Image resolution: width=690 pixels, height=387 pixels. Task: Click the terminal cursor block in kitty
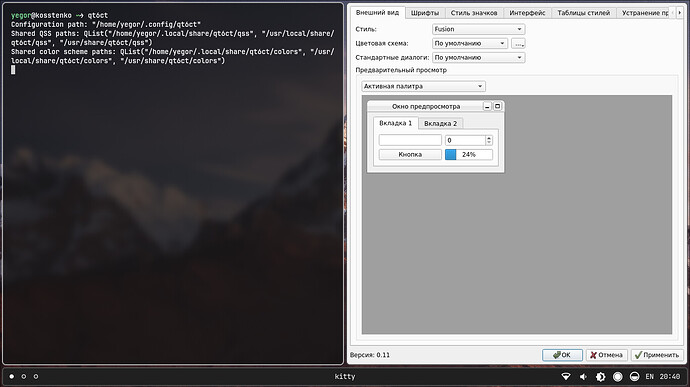click(13, 70)
